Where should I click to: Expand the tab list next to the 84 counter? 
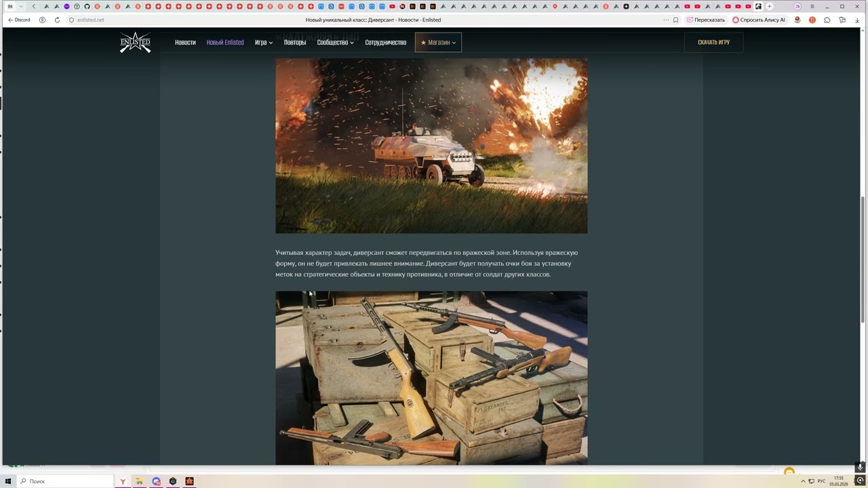(21, 7)
